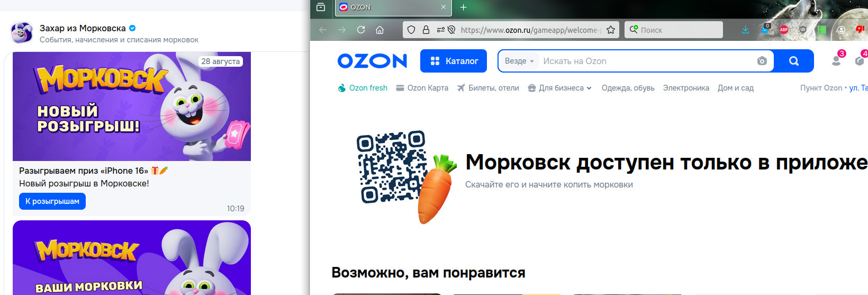Click the ozon.ru URL address field
Image resolution: width=868 pixels, height=295 pixels.
pos(531,30)
